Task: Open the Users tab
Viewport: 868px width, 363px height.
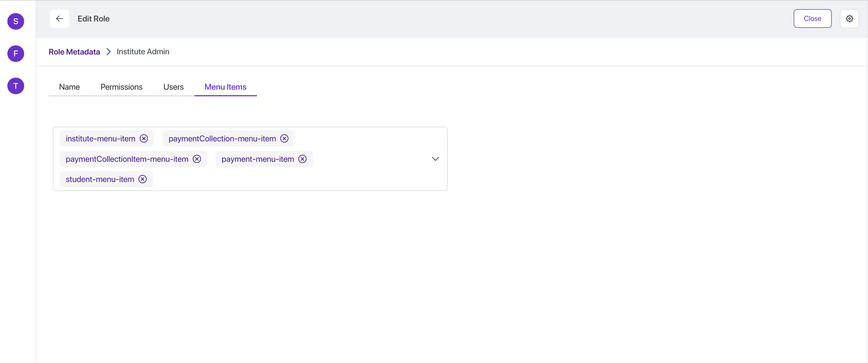Action: coord(173,87)
